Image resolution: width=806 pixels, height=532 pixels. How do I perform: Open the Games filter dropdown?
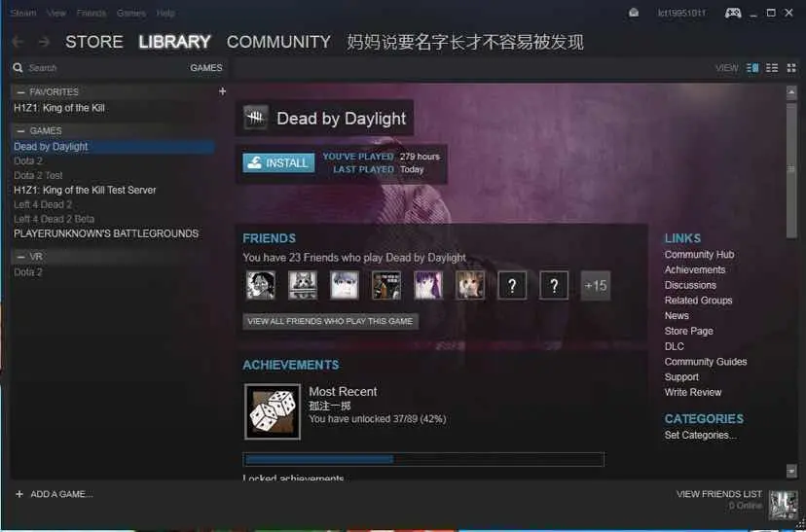[206, 68]
